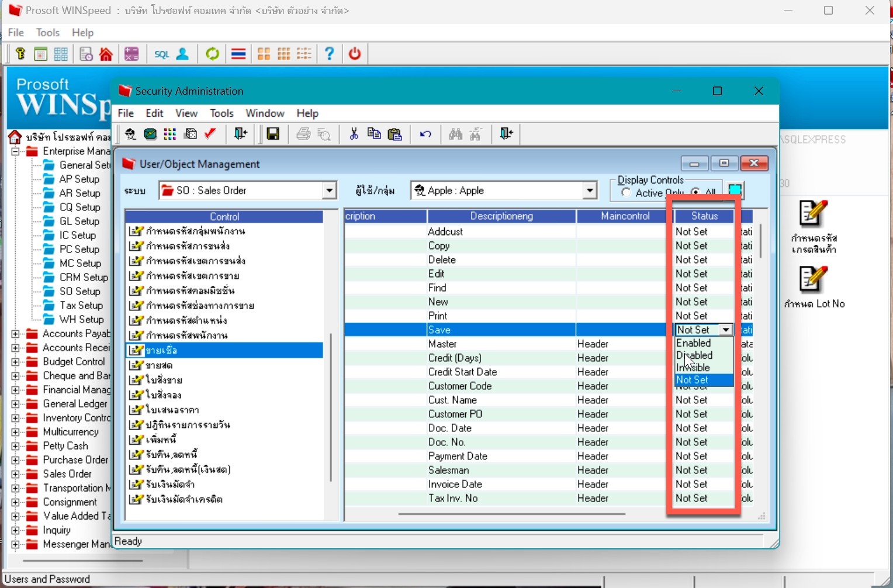
Task: Select the ใบเสนอราคา item in Control list
Action: (x=172, y=410)
